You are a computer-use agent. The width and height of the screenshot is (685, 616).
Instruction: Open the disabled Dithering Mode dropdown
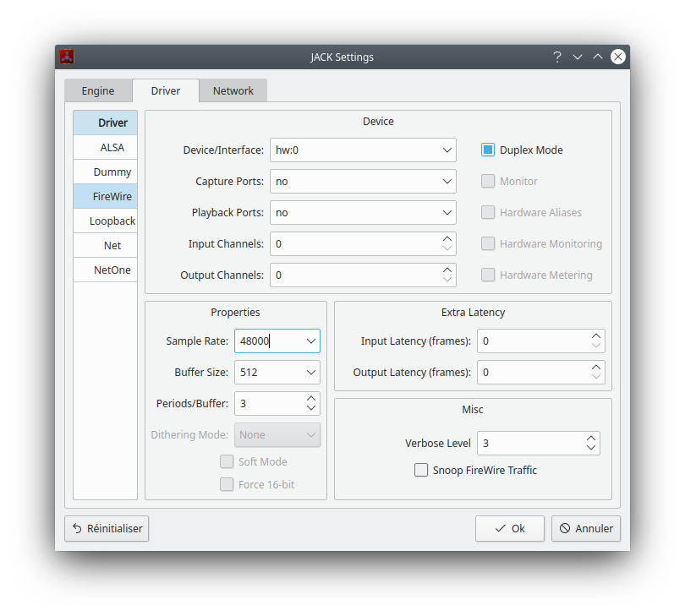coord(277,435)
